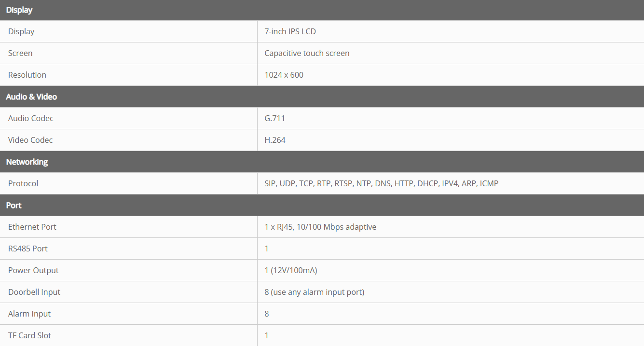The width and height of the screenshot is (644, 346).
Task: Click the 'Ethernet Port' row label
Action: [x=32, y=227]
